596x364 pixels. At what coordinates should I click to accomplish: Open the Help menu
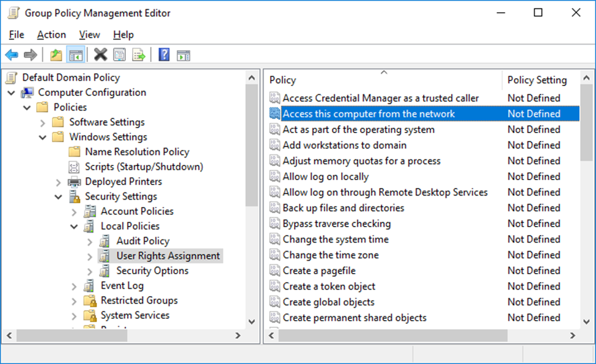pyautogui.click(x=123, y=35)
